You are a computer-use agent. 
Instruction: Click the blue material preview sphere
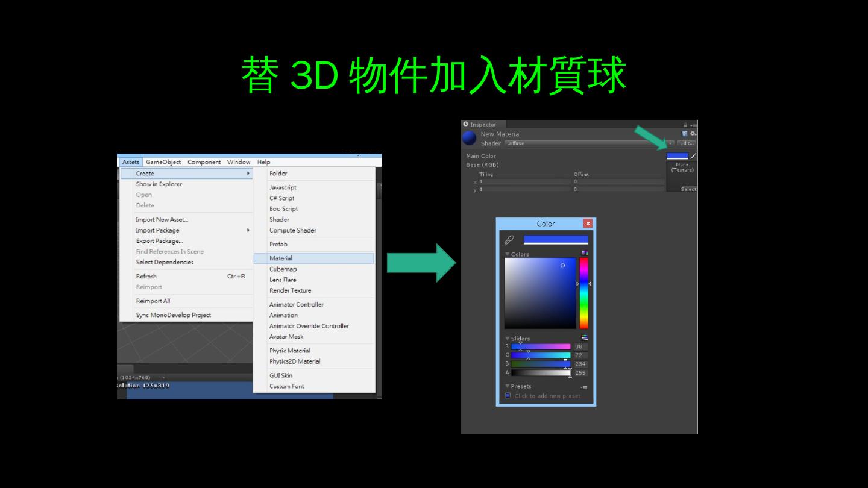click(469, 139)
